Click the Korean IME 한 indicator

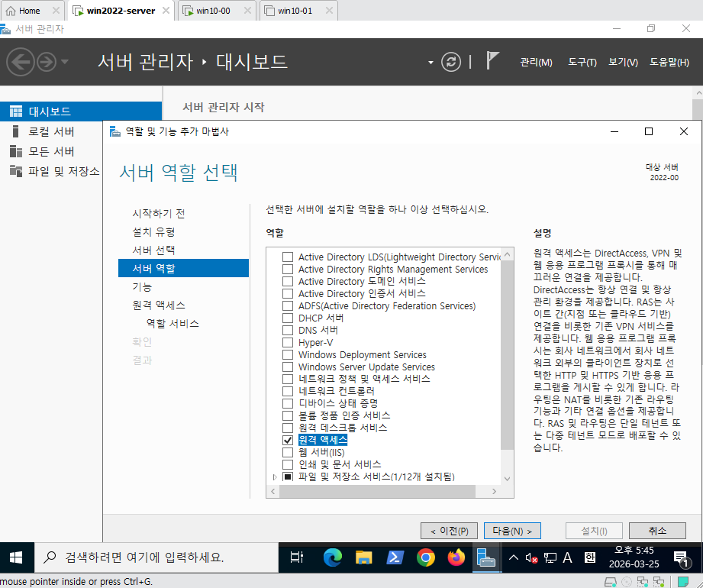(x=590, y=557)
